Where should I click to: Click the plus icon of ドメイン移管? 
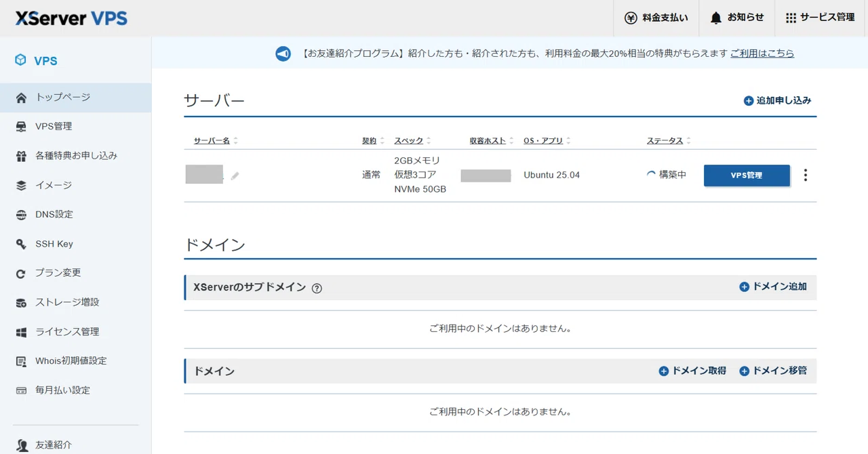[x=745, y=371]
